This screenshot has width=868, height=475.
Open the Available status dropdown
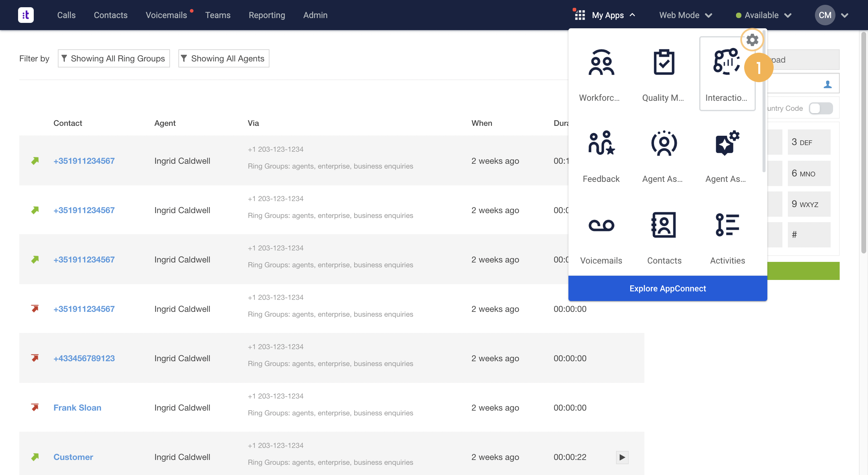(763, 15)
